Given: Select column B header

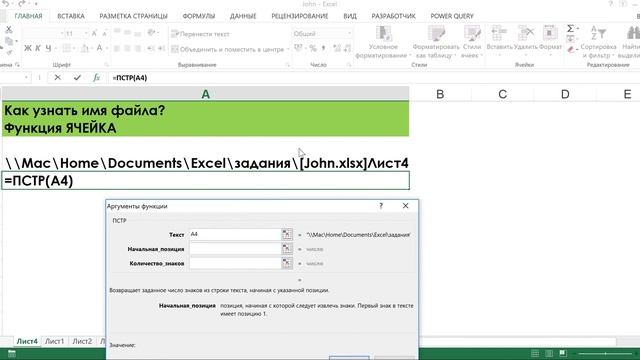Looking at the screenshot, I should pyautogui.click(x=440, y=94).
